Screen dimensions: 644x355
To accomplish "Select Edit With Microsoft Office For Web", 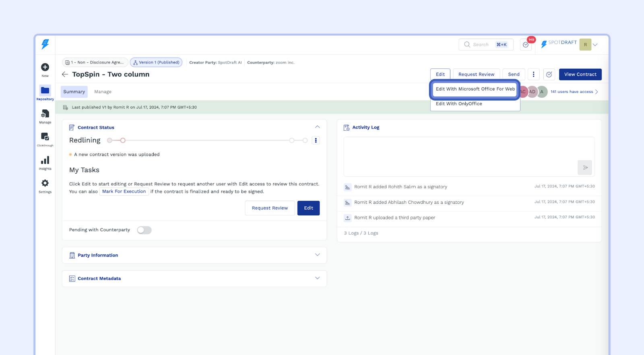I will [x=475, y=89].
